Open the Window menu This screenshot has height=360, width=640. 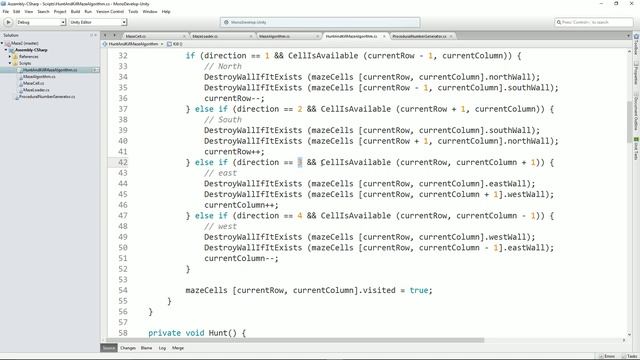[x=150, y=11]
